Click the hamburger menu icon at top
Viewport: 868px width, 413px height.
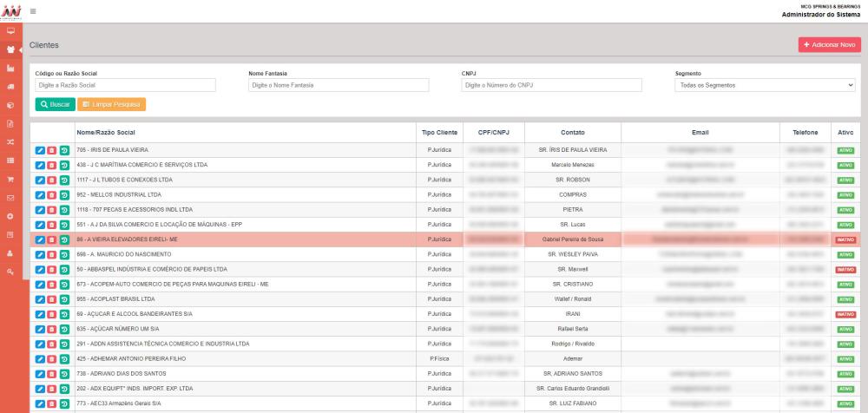tap(33, 11)
